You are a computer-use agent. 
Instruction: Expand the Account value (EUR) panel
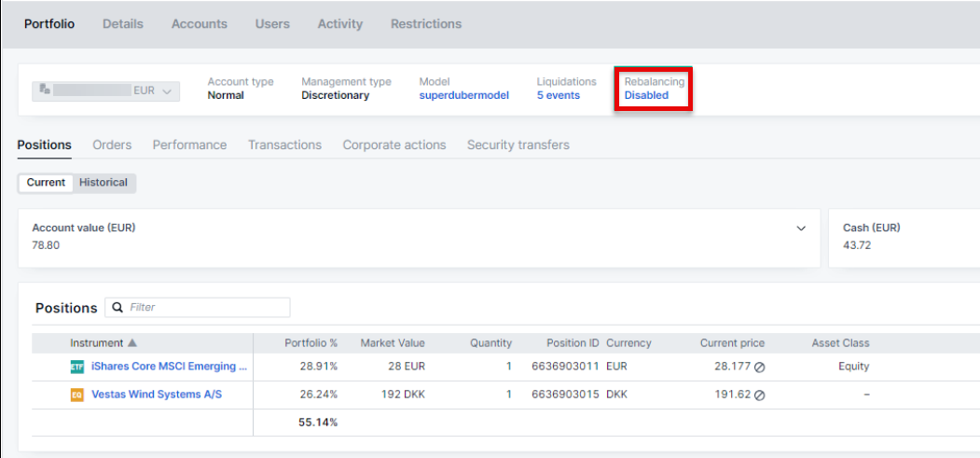(x=801, y=229)
